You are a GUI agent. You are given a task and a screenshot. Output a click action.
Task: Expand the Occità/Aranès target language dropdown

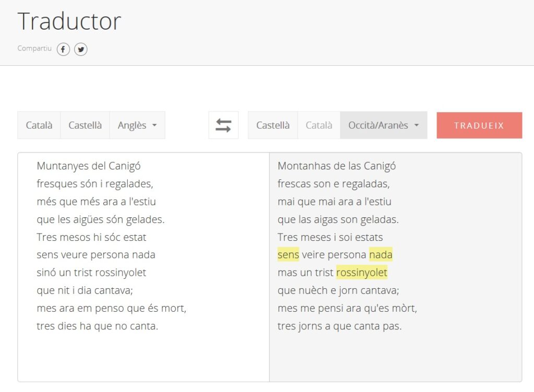(x=383, y=125)
